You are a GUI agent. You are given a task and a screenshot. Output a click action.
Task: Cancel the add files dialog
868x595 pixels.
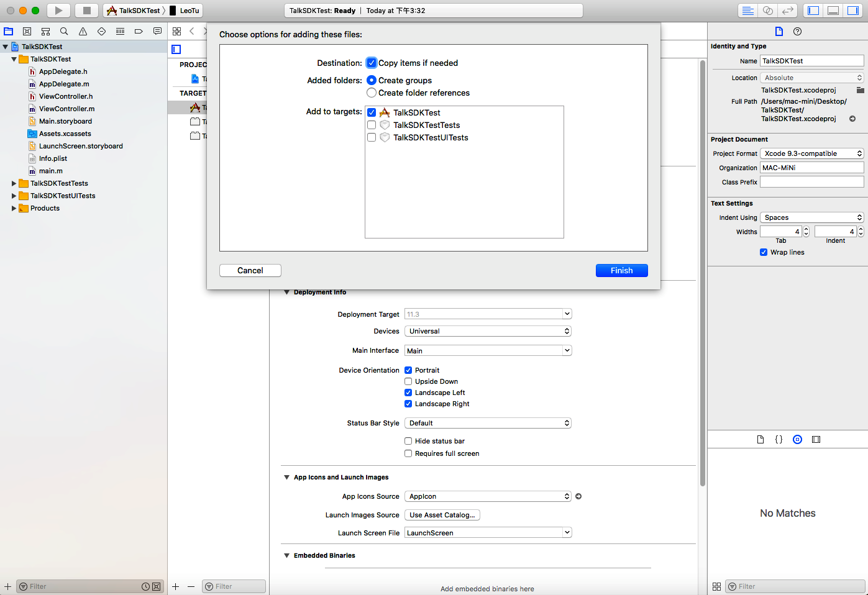click(250, 270)
